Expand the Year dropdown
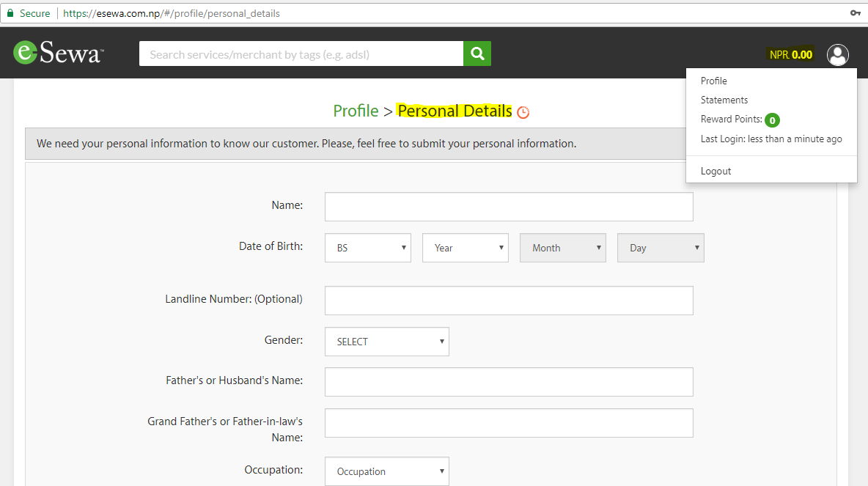Image resolution: width=868 pixels, height=486 pixels. (x=465, y=247)
